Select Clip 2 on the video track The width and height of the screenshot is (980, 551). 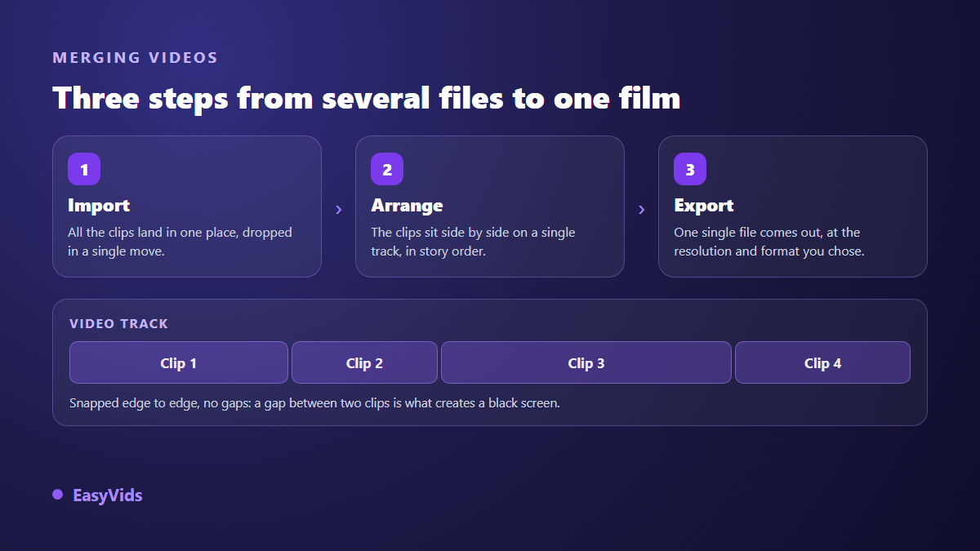364,362
